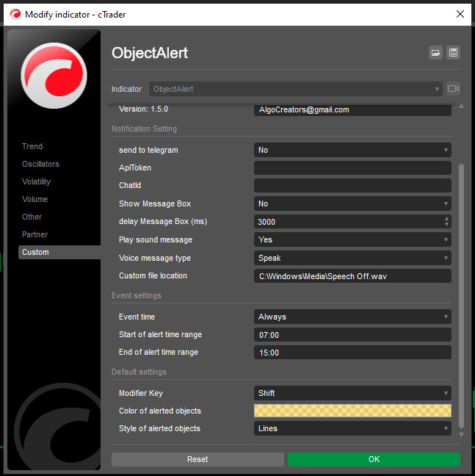Expand the Voice message type dropdown
Image resolution: width=475 pixels, height=476 pixels.
tap(352, 258)
